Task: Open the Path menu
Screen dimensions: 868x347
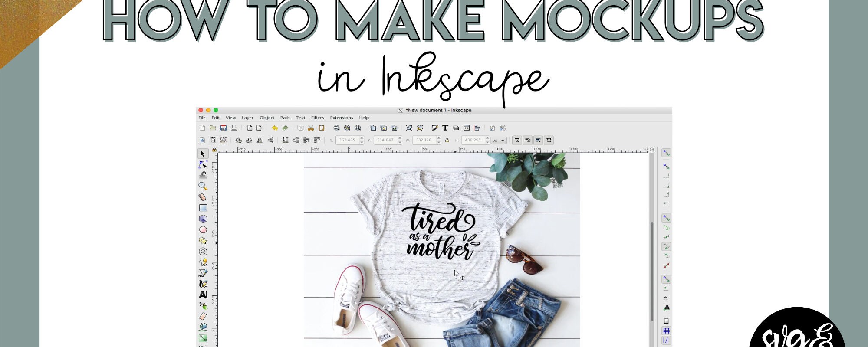Action: [x=285, y=118]
